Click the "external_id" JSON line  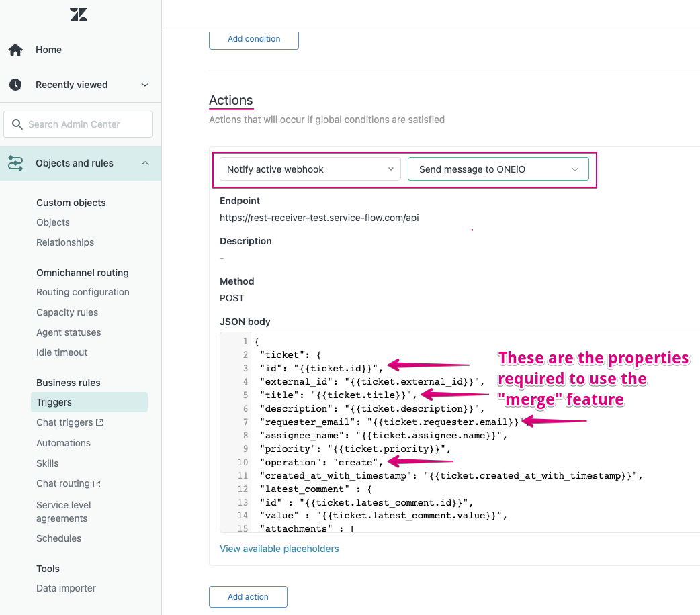tap(372, 382)
